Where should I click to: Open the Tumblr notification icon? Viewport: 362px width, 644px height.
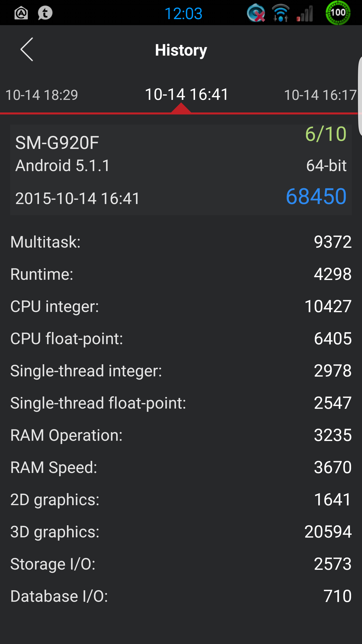tap(45, 13)
